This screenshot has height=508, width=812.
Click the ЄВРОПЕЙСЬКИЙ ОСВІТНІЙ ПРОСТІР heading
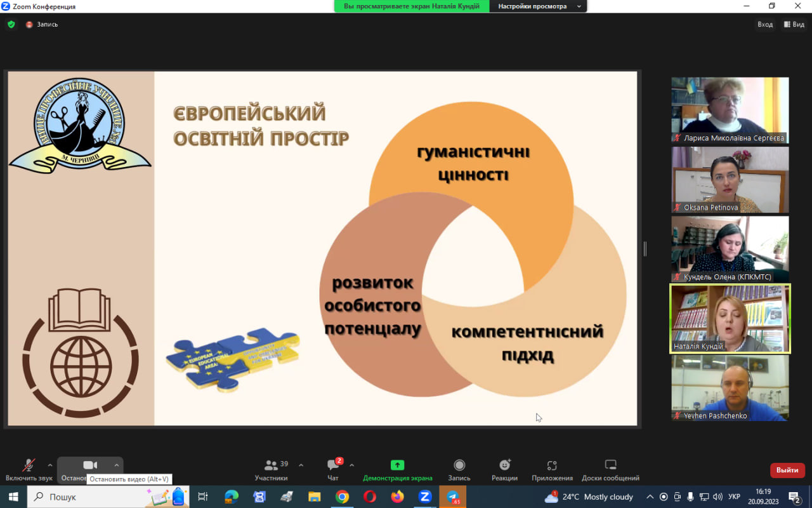[x=261, y=126]
